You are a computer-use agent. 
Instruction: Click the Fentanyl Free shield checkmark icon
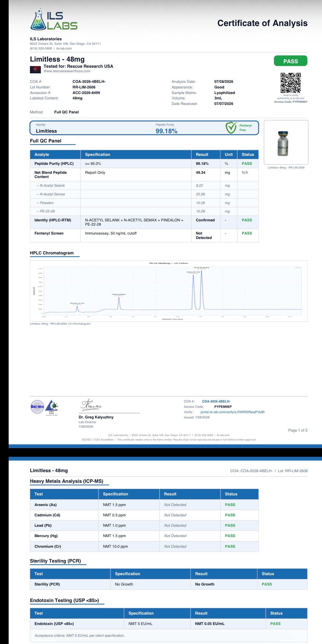click(231, 128)
